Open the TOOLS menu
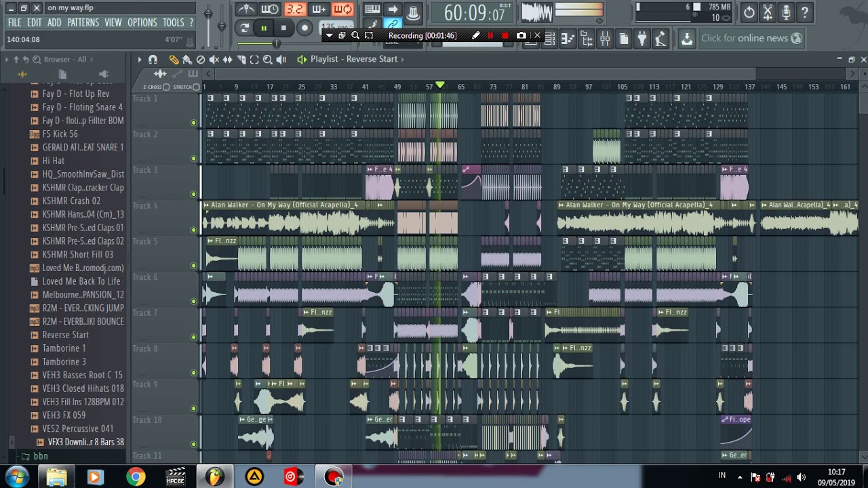Screen dimensions: 868x488 click(x=173, y=22)
